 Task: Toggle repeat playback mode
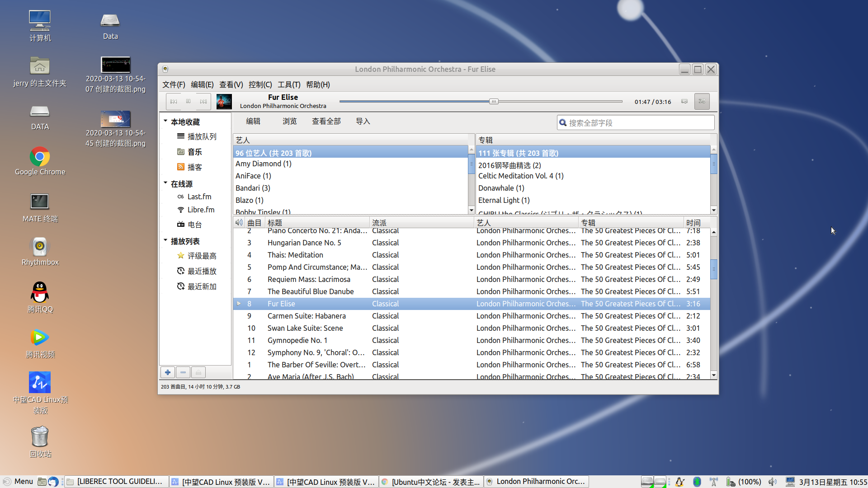click(x=684, y=102)
